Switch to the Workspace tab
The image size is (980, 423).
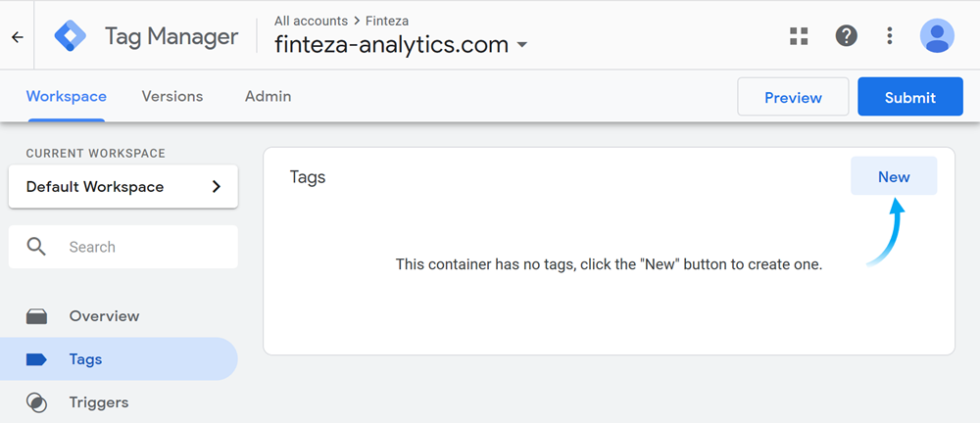click(67, 97)
